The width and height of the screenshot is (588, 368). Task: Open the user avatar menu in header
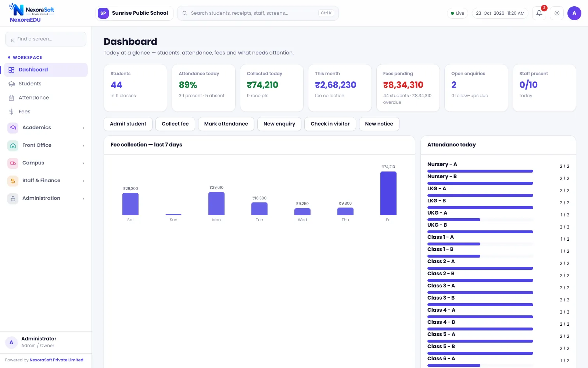click(x=574, y=13)
